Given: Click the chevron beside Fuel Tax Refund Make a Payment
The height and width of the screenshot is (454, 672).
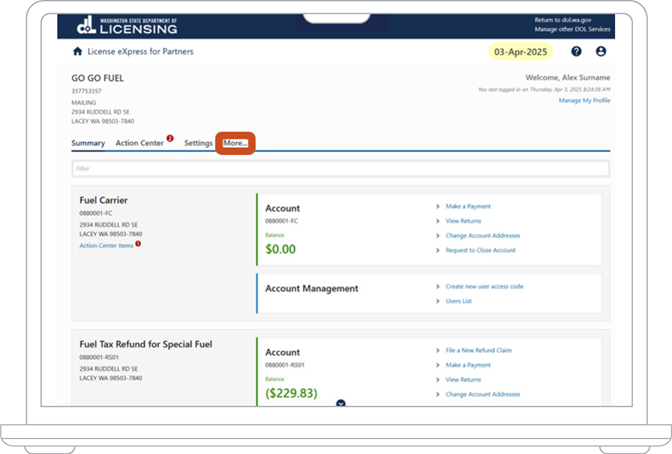Looking at the screenshot, I should pos(438,365).
